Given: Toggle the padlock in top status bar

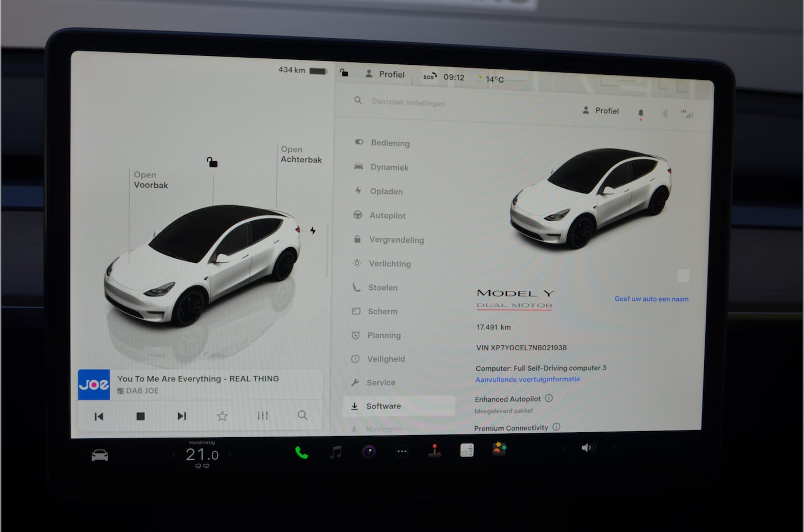Looking at the screenshot, I should click(x=344, y=73).
